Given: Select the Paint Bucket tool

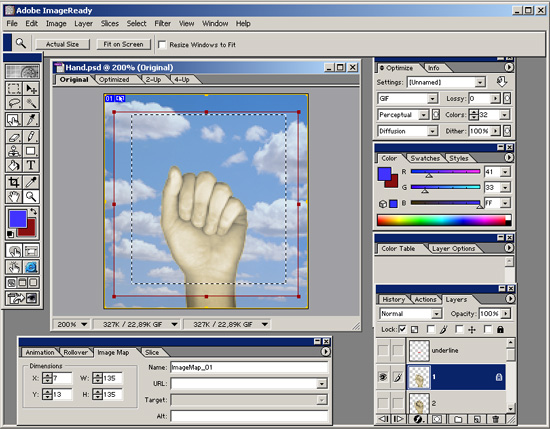Looking at the screenshot, I should [14, 165].
